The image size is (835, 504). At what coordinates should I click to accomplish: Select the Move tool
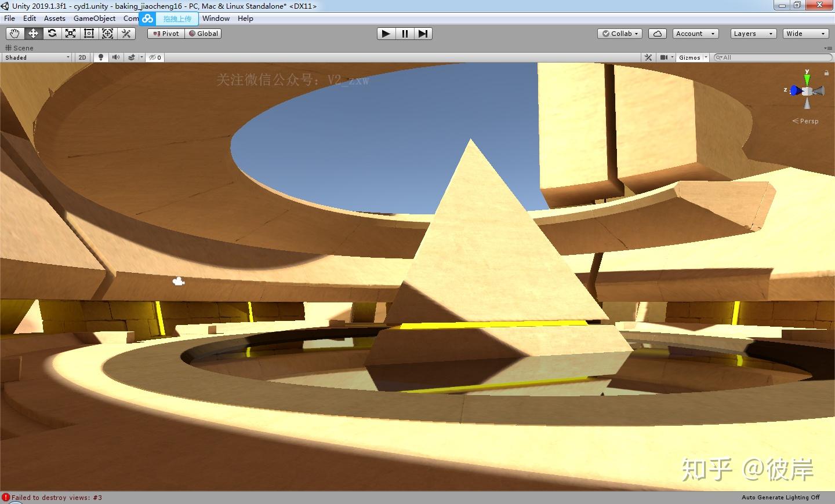click(33, 34)
